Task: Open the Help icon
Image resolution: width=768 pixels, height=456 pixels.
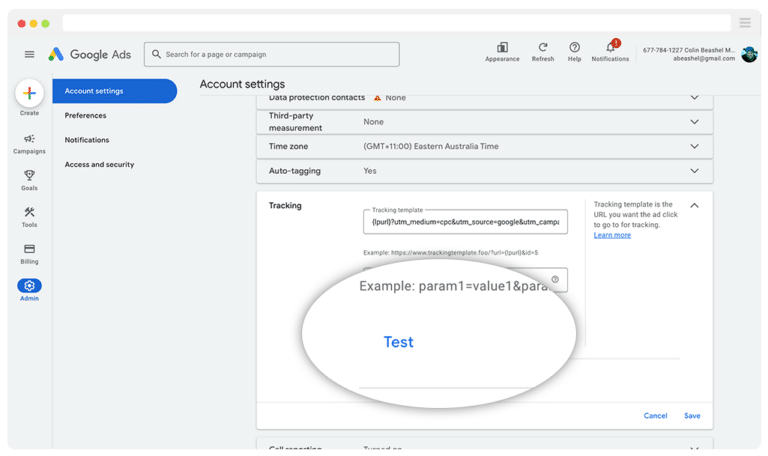Action: point(574,48)
